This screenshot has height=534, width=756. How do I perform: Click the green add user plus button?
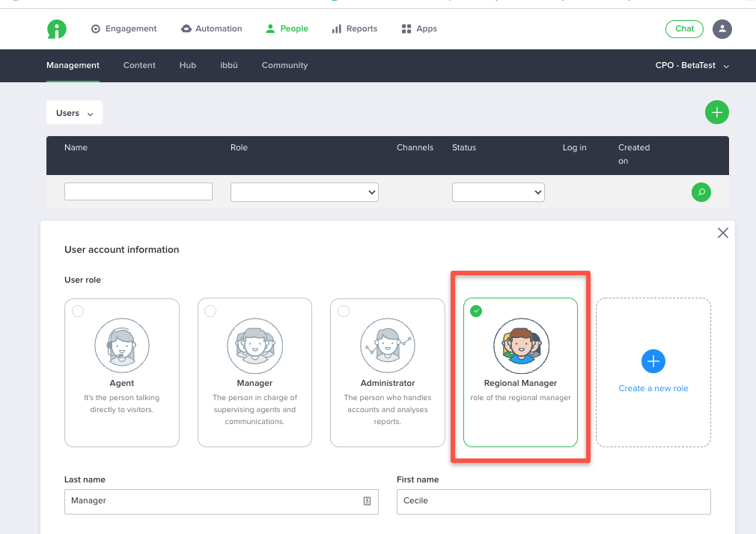717,112
